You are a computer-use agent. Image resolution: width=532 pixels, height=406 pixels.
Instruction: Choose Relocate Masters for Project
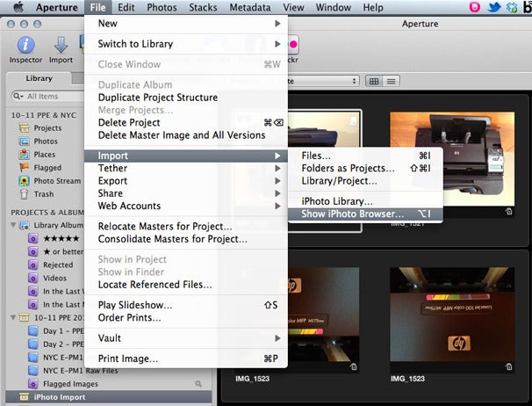(186, 226)
